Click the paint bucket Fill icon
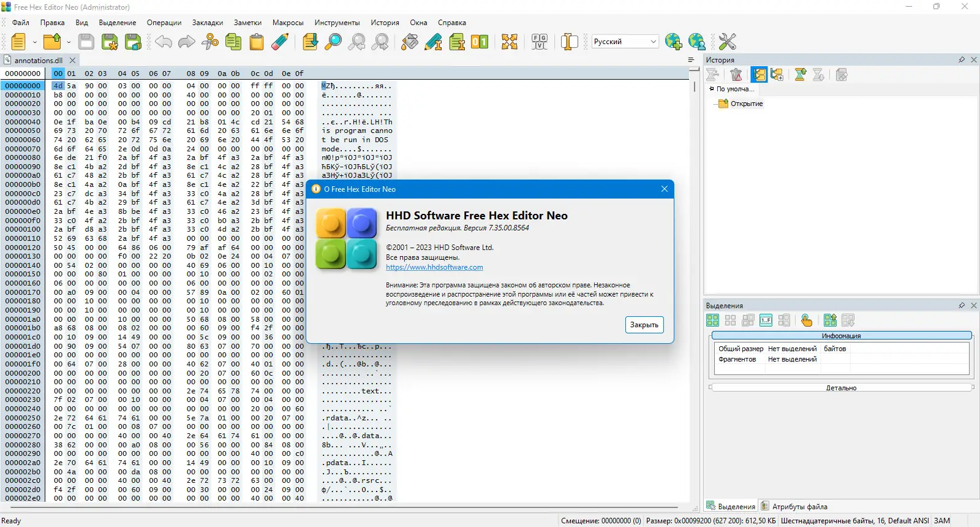Screen dimensions: 980x527 [410, 42]
